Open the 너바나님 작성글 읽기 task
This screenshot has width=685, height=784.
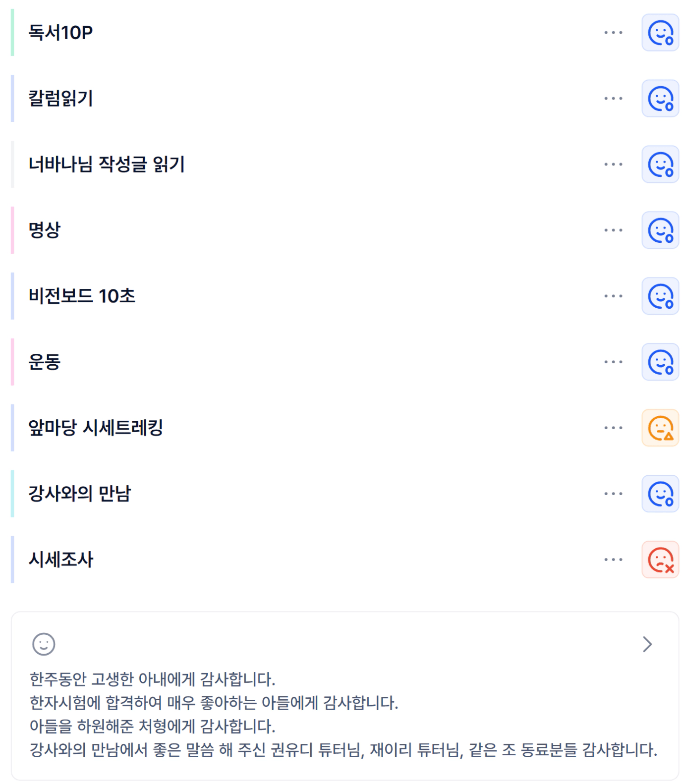(x=107, y=165)
